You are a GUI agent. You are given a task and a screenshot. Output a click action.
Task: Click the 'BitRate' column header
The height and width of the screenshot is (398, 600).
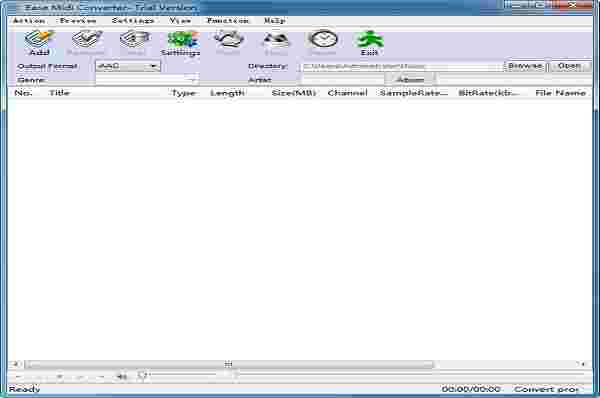pos(489,93)
